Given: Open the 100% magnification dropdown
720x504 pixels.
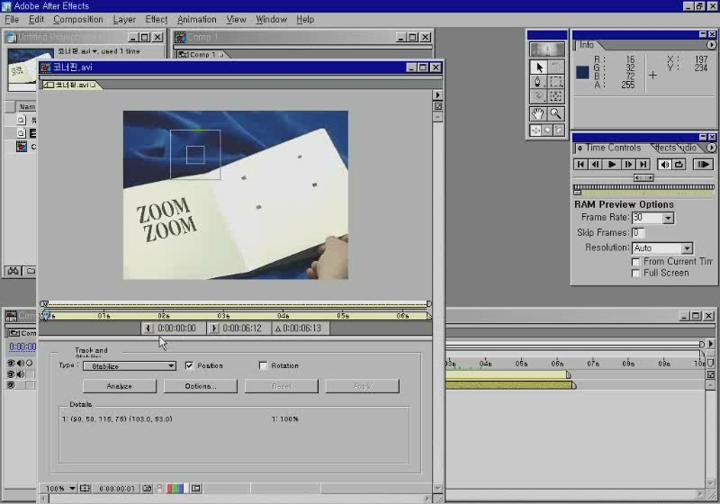Looking at the screenshot, I should 61,488.
